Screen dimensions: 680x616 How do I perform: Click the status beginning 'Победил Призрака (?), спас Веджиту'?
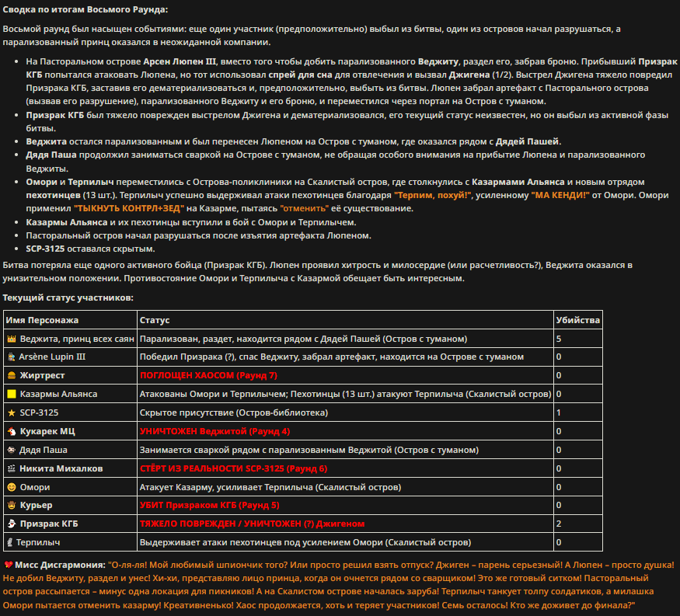point(332,357)
